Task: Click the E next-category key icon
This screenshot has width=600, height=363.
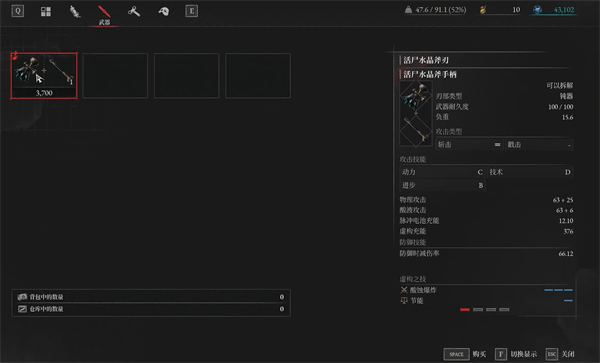Action: tap(191, 11)
